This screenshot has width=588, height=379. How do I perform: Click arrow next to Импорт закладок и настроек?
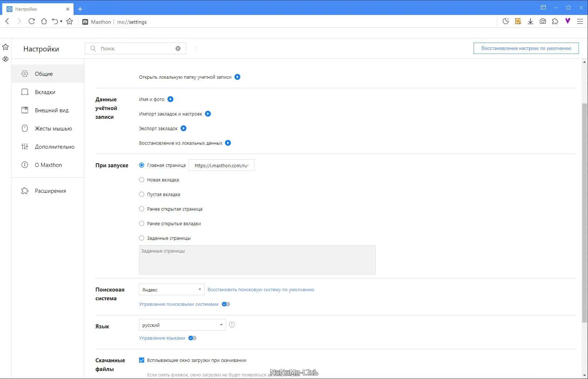point(208,114)
